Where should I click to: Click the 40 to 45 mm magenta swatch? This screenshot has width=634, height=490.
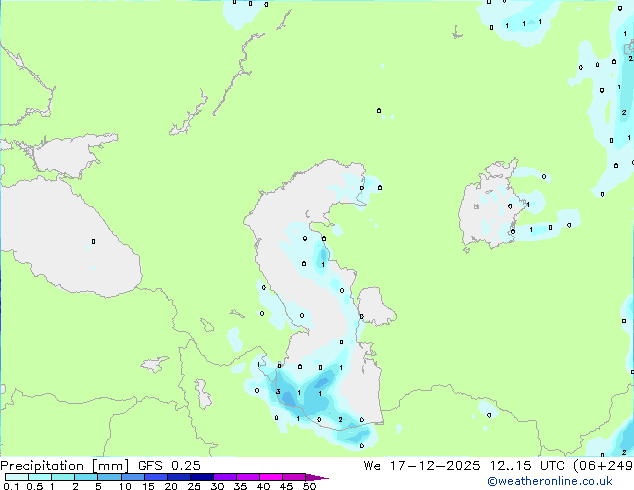tap(271, 477)
